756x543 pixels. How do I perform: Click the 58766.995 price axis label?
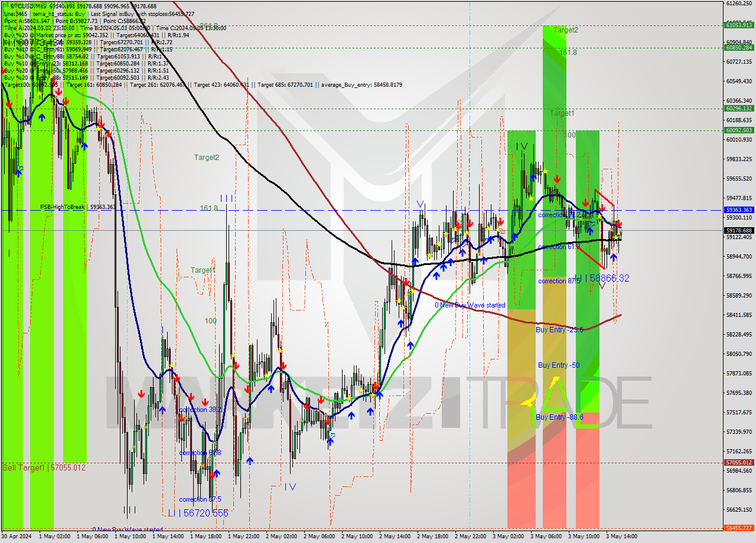[739, 276]
